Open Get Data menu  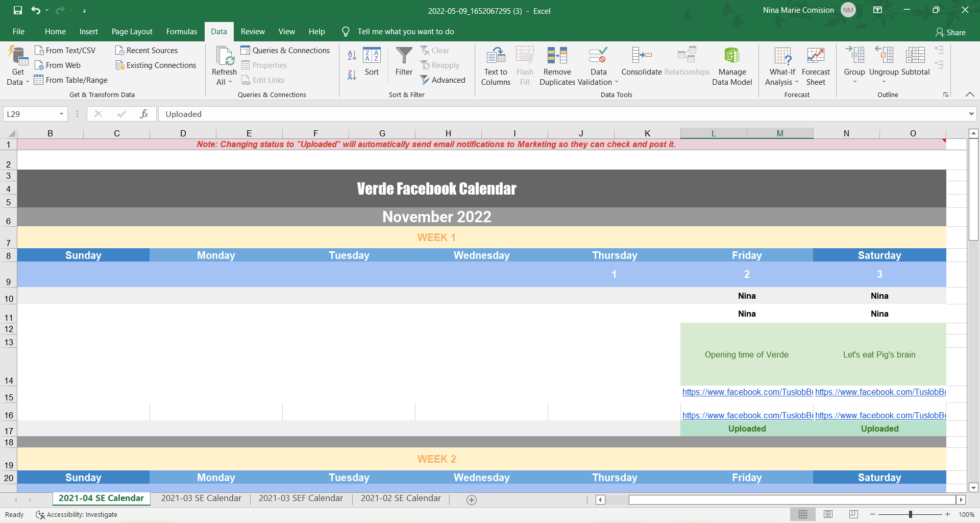coord(18,65)
